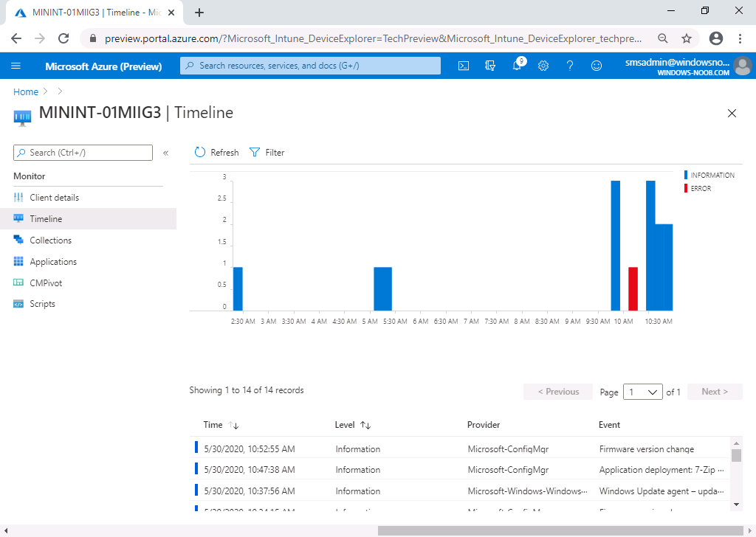This screenshot has height=537, width=756.
Task: Click the browser back arrow
Action: 16,38
